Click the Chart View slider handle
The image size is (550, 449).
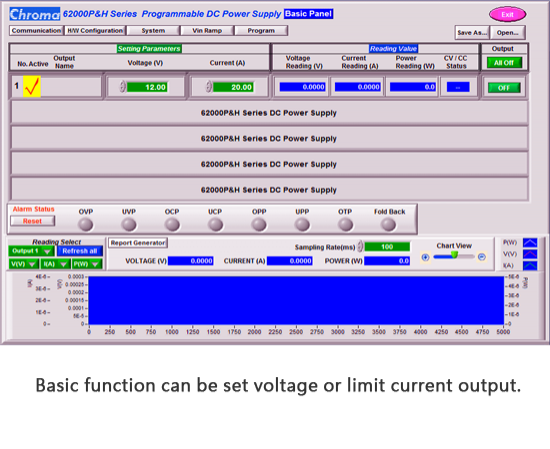point(455,255)
